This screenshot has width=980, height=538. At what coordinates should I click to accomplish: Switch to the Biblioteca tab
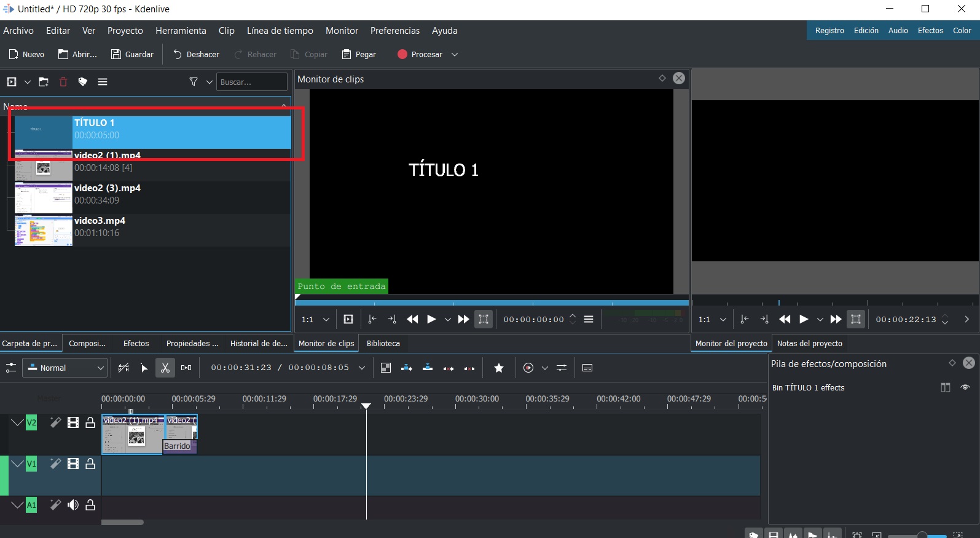(383, 343)
